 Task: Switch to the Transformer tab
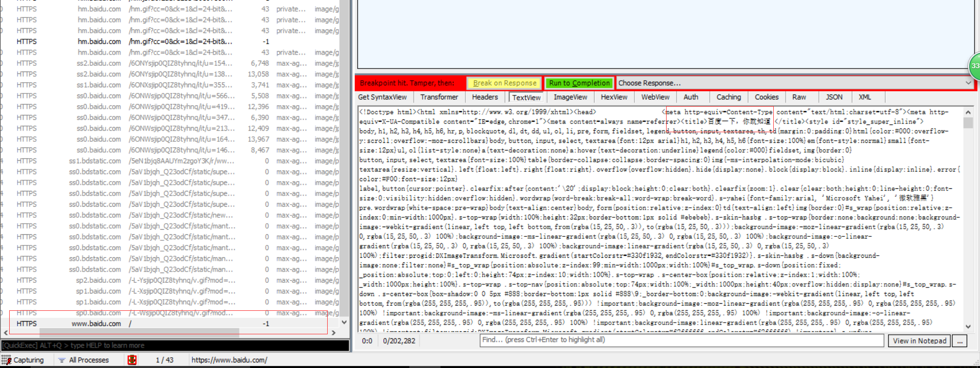(x=439, y=97)
